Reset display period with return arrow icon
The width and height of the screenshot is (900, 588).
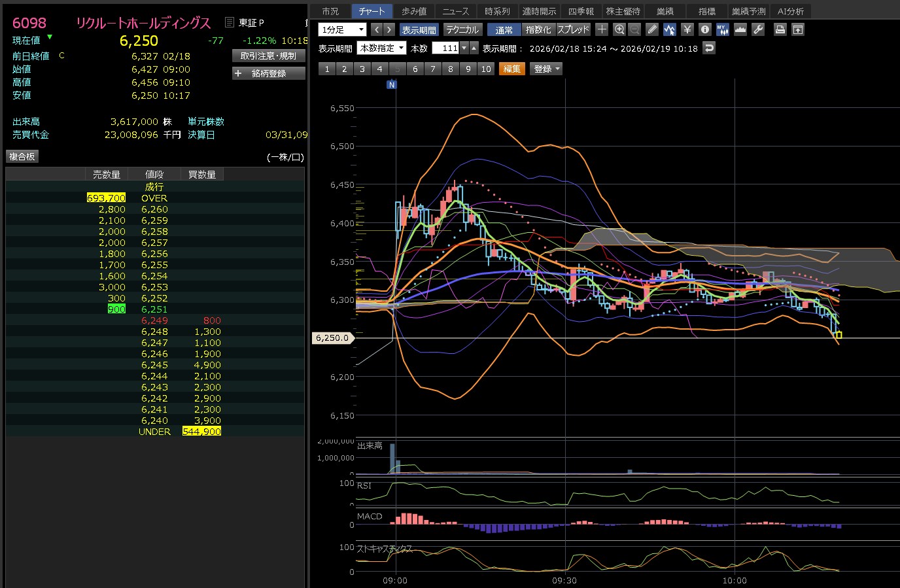click(x=709, y=48)
